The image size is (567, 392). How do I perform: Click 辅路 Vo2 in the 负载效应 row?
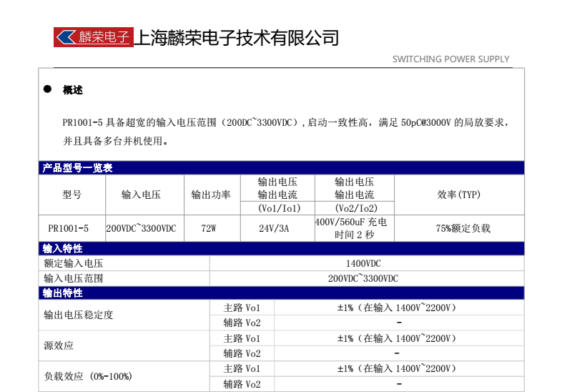(242, 384)
